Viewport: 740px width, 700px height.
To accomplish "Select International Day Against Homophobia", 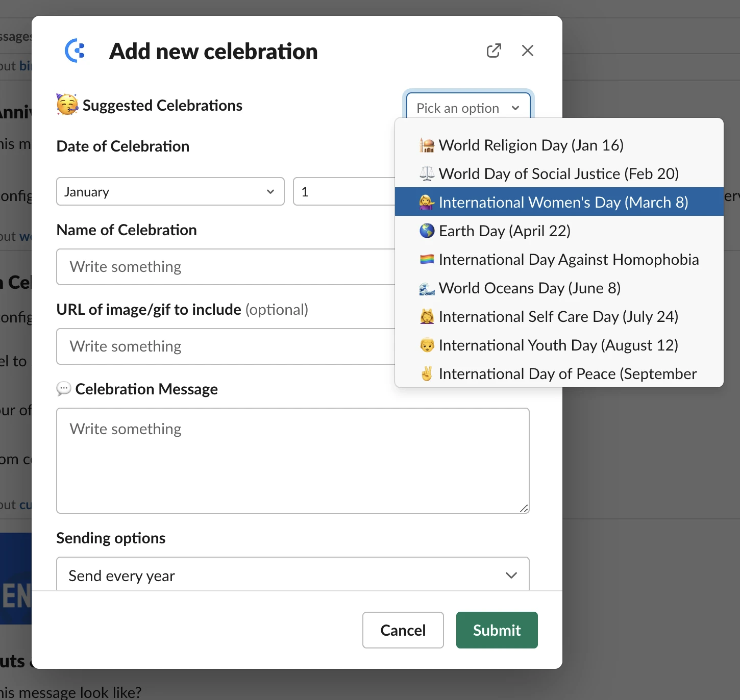I will pyautogui.click(x=559, y=259).
